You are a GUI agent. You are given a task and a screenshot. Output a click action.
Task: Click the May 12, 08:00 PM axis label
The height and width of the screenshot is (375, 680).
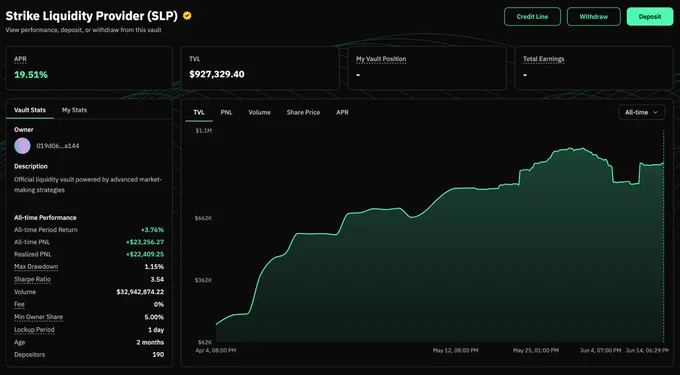(455, 350)
